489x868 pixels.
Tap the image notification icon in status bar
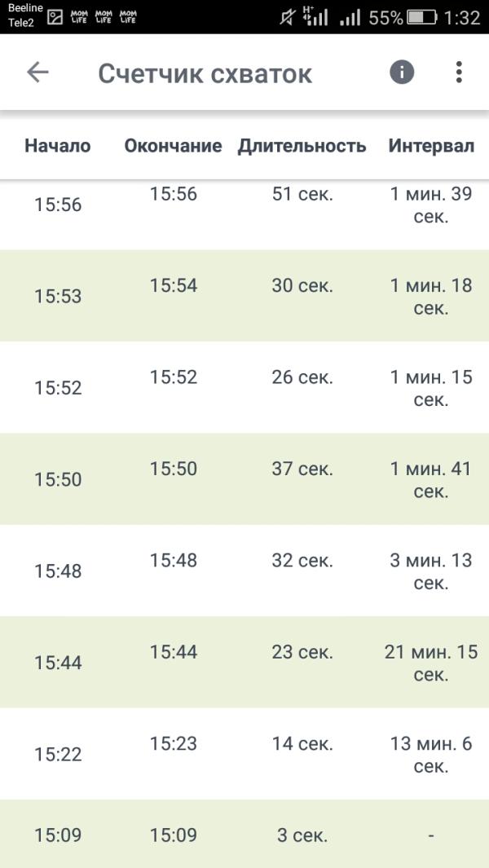[55, 17]
